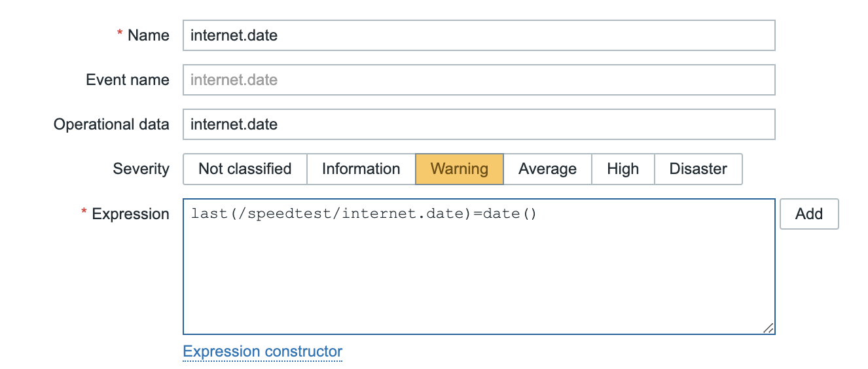Set severity to Information
Screen dimensions: 868x369
click(361, 169)
